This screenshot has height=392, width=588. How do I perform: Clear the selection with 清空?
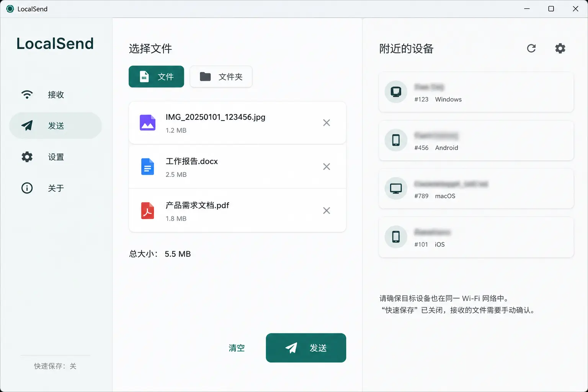point(237,348)
